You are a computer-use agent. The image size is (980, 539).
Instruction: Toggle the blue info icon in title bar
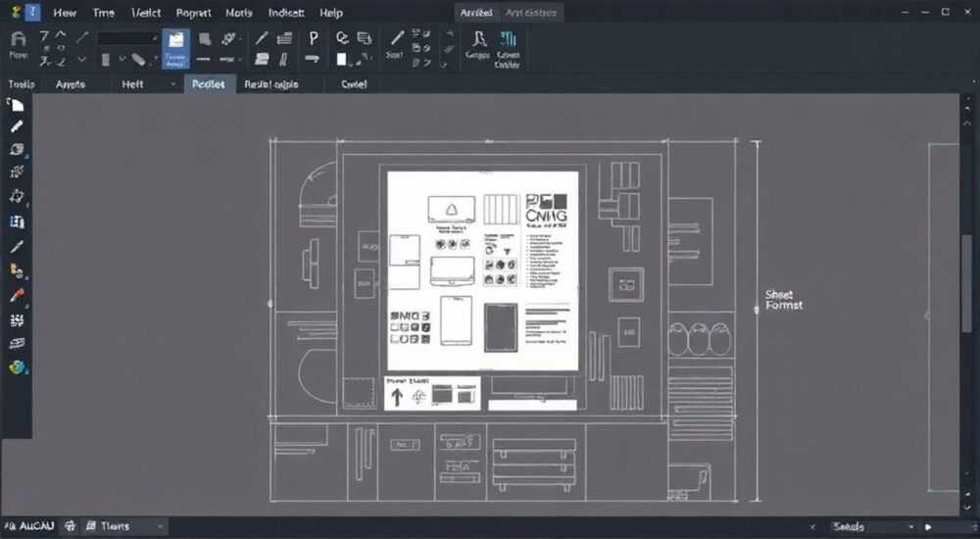coord(31,12)
